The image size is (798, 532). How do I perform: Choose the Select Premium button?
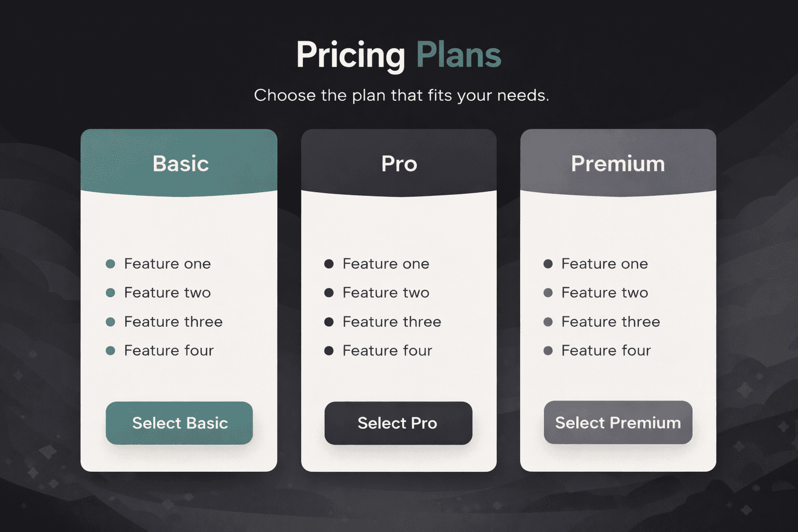[618, 422]
